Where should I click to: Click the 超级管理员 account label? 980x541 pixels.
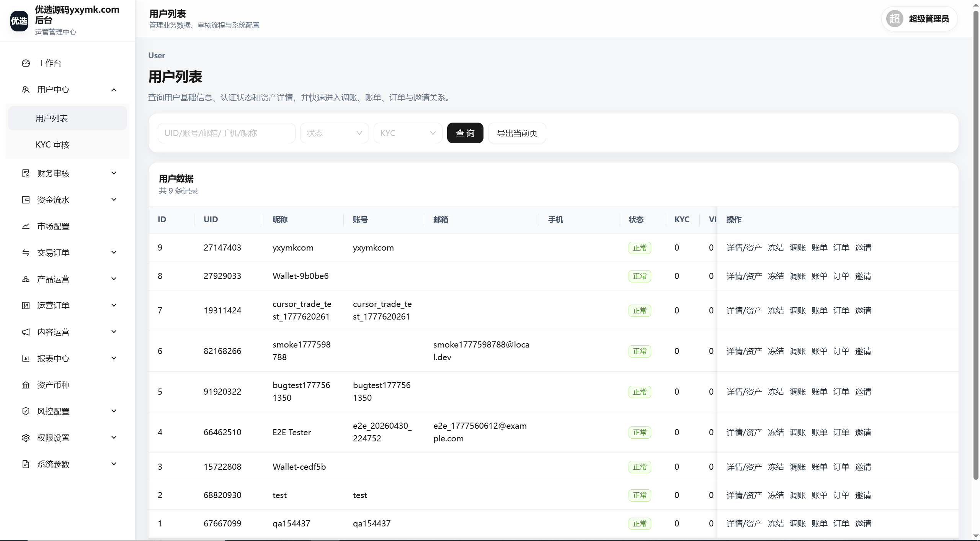(929, 19)
